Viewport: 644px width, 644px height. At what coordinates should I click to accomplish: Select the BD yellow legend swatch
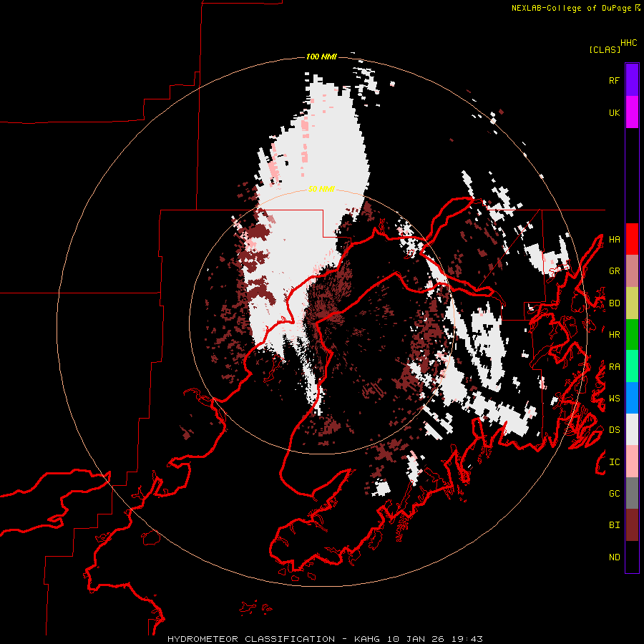(x=632, y=303)
